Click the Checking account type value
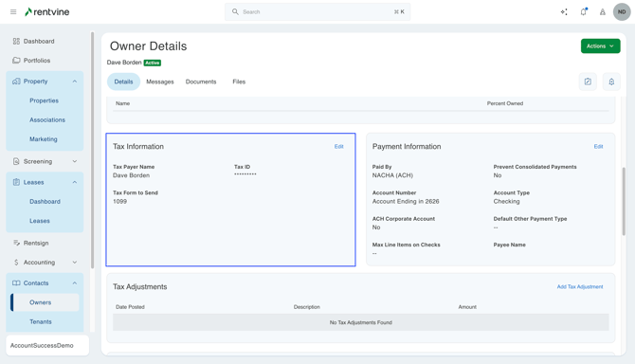This screenshot has height=364, width=635. [x=507, y=201]
